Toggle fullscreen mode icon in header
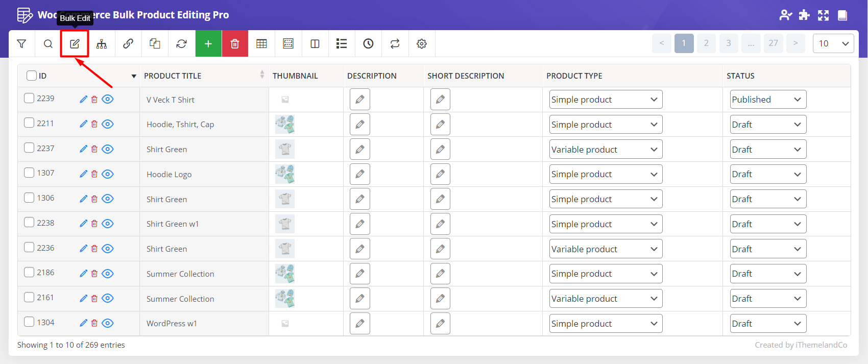The image size is (868, 364). [x=823, y=15]
